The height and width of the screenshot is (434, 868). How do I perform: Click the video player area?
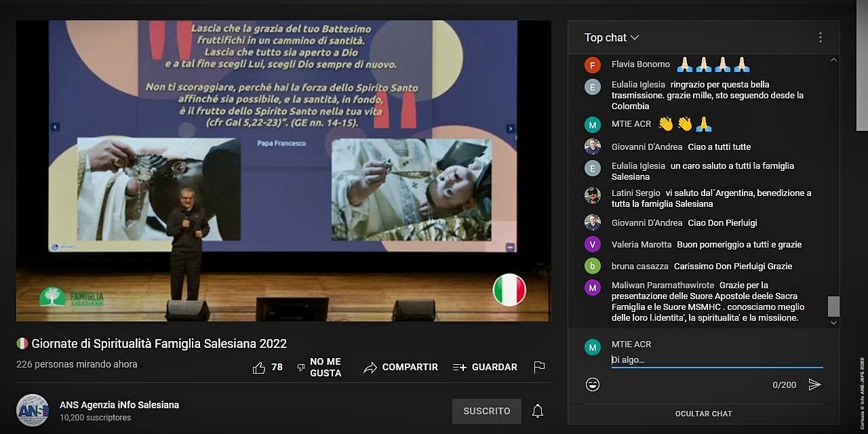283,171
